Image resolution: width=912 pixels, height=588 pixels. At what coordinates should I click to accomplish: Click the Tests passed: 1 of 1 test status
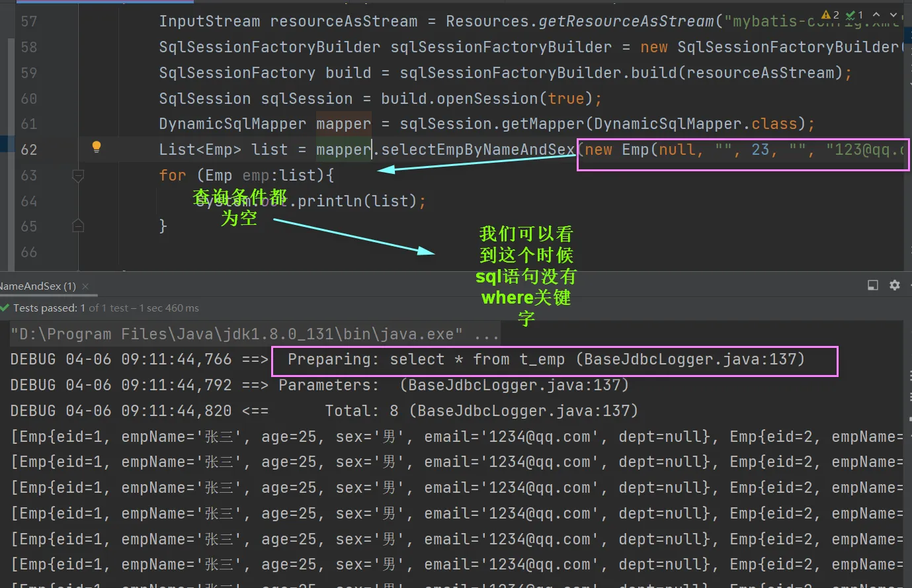(x=106, y=308)
